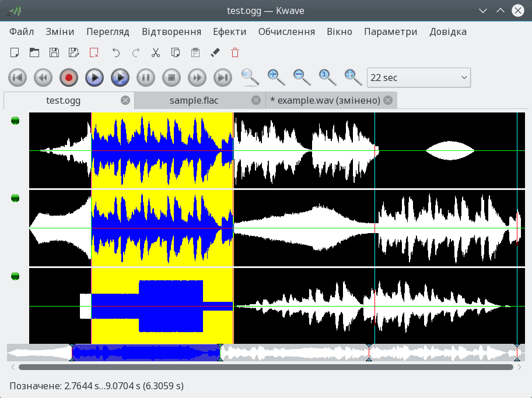
Task: Open the 22 sec zoom dropdown
Action: (x=419, y=78)
